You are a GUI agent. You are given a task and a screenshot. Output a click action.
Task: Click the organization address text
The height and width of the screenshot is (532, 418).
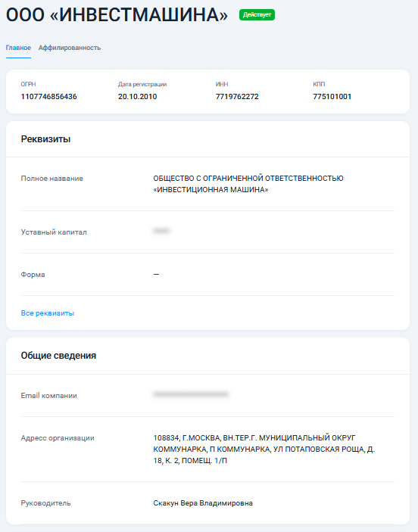click(x=264, y=450)
